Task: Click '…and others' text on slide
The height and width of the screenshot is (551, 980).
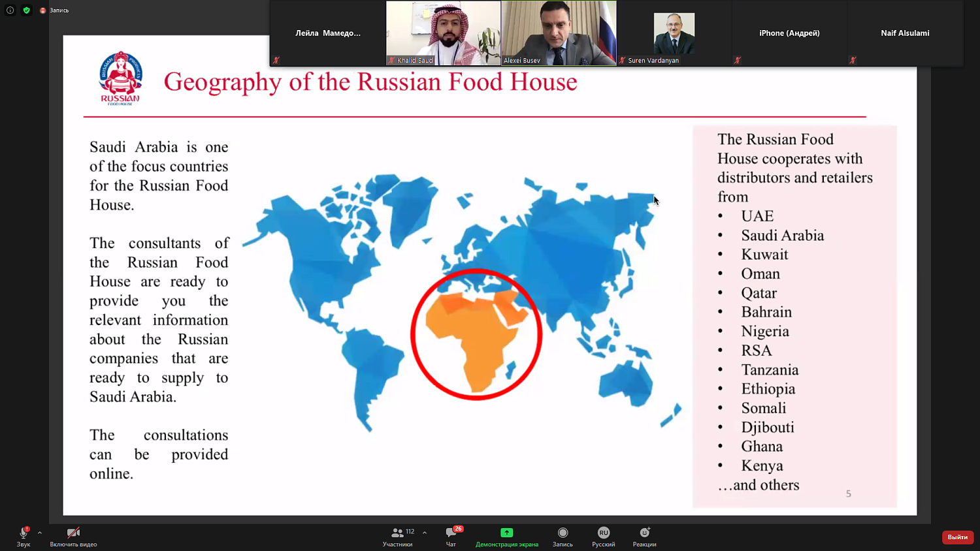Action: coord(759,485)
